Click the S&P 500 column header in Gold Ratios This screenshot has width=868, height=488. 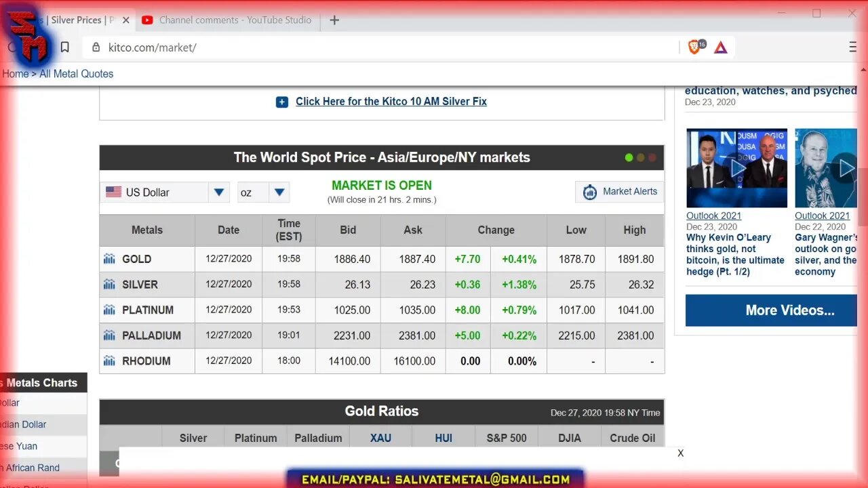click(507, 438)
